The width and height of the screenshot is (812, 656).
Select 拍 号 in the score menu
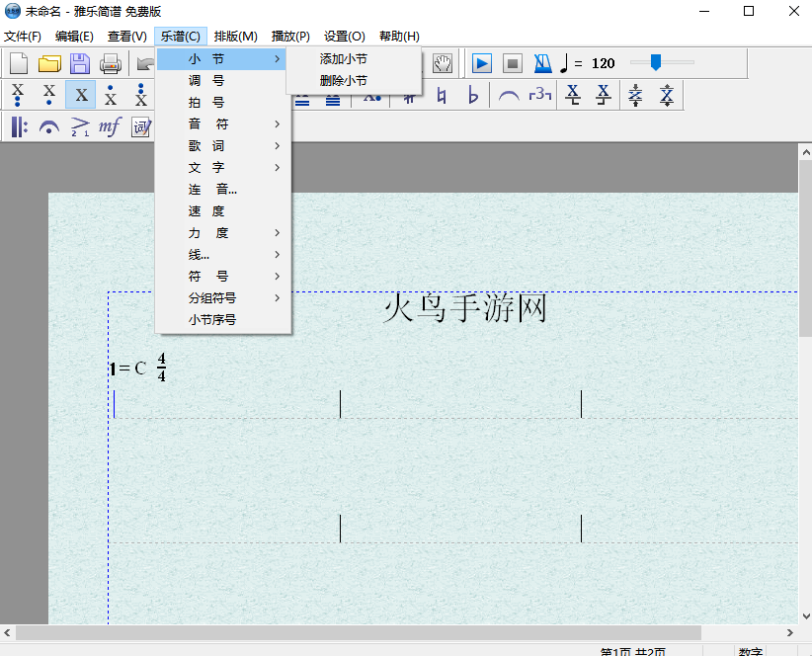point(221,103)
